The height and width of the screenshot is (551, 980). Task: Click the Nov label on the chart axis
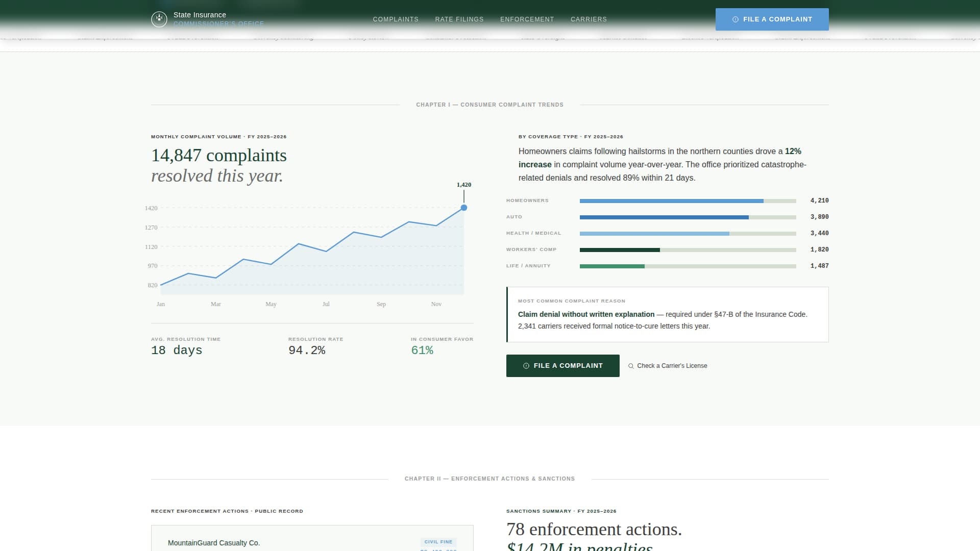point(436,304)
